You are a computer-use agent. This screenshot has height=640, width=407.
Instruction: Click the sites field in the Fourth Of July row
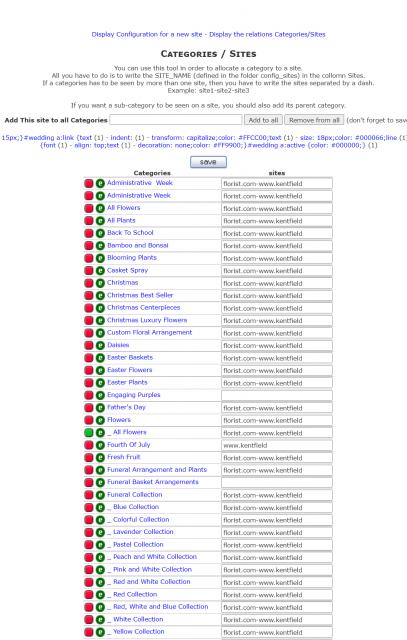click(277, 445)
